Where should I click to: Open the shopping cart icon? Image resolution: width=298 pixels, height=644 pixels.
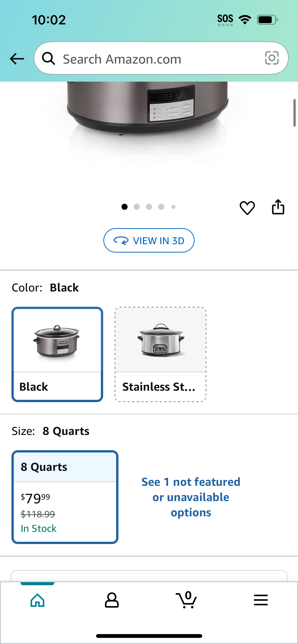click(186, 600)
